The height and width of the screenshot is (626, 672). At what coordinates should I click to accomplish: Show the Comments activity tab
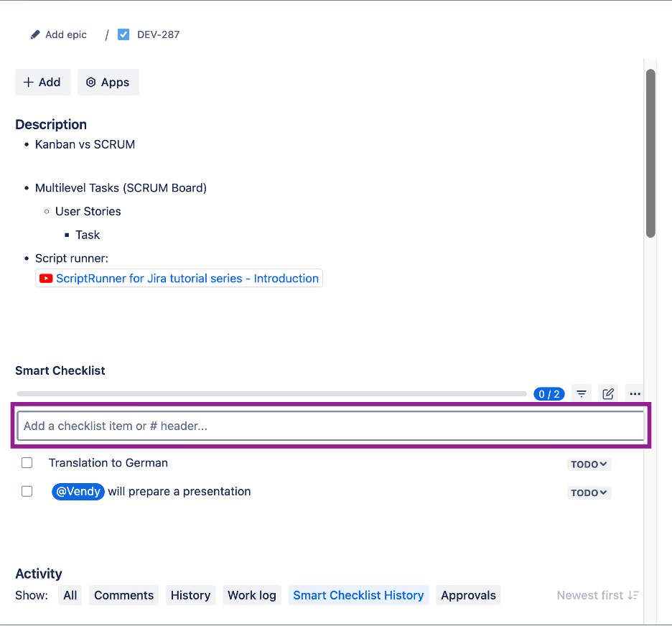tap(123, 595)
